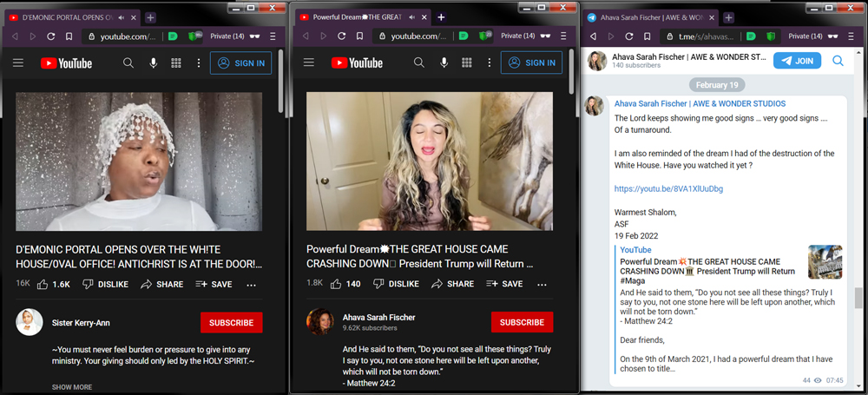Click voice search microphone in the D'EMONIC PORTAL window
Image resolution: width=868 pixels, height=395 pixels.
(154, 63)
